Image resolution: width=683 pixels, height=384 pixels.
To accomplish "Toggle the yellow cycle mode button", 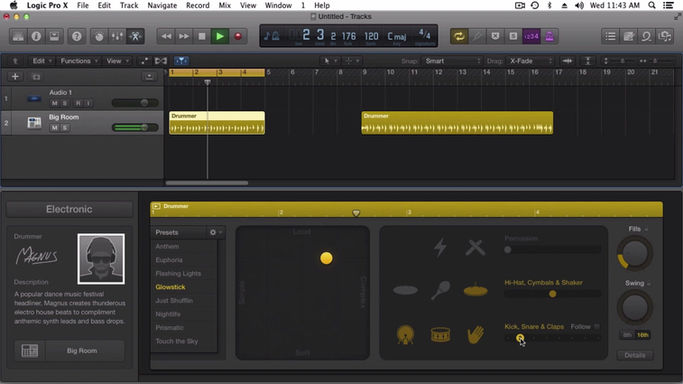I will (x=459, y=36).
